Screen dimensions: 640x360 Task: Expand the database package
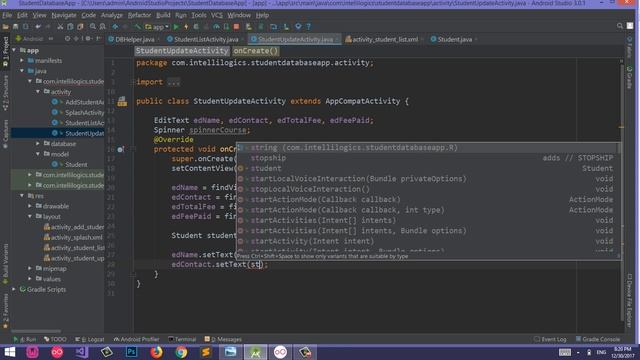(38, 144)
